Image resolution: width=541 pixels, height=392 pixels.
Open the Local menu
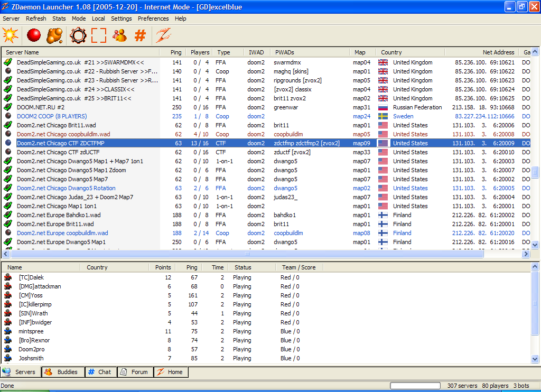coord(98,18)
